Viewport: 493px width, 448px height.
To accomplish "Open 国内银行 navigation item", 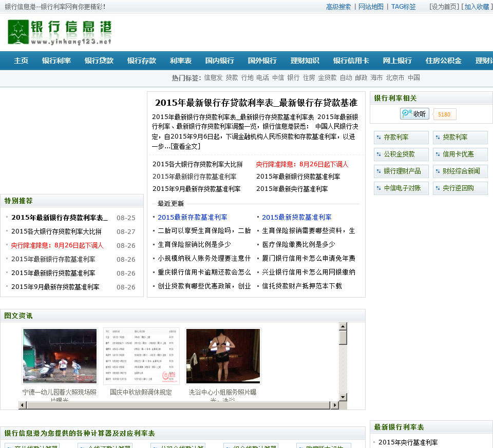I will coord(219,61).
